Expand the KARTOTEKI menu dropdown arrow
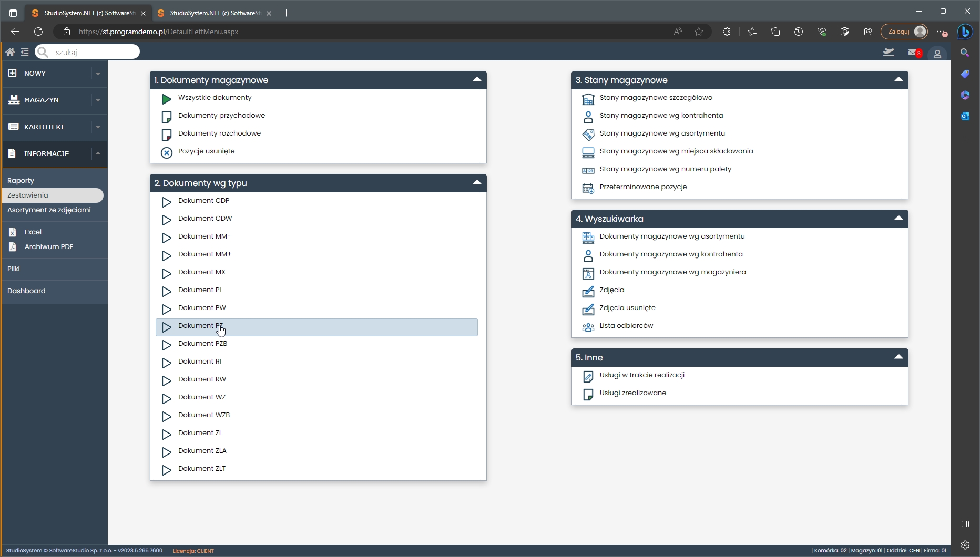The width and height of the screenshot is (980, 557). pos(98,127)
